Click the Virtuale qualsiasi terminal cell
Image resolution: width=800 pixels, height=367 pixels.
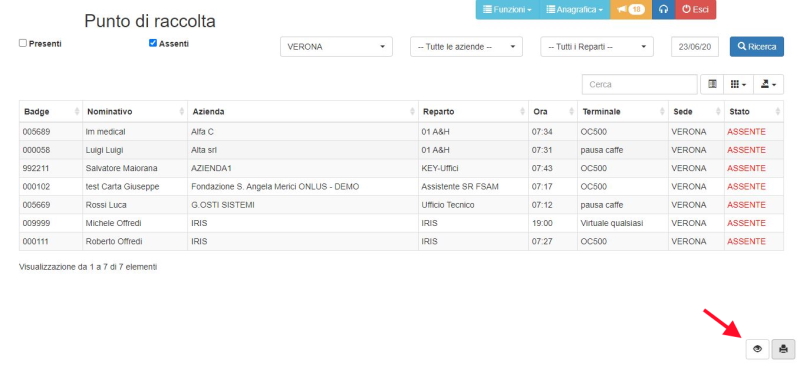point(623,223)
